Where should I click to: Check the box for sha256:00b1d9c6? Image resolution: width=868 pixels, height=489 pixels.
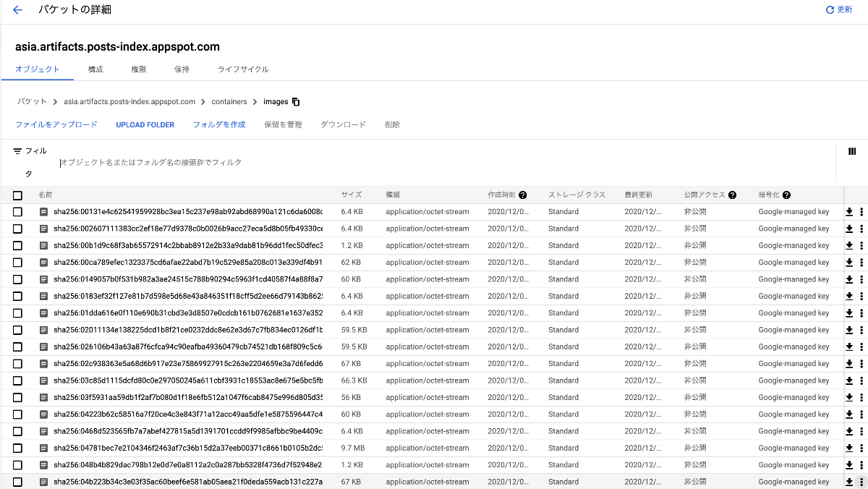18,246
